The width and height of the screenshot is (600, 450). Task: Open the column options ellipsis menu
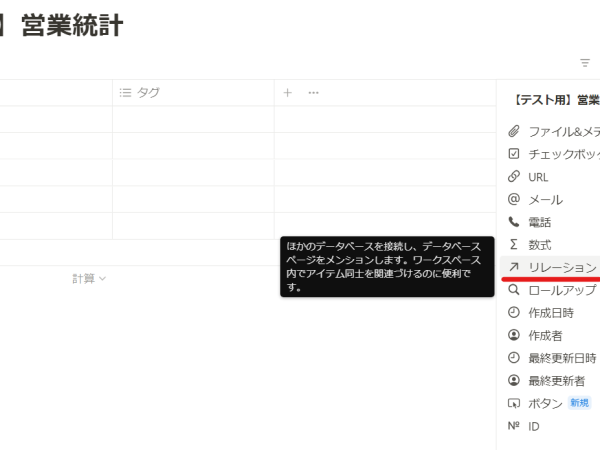click(313, 93)
